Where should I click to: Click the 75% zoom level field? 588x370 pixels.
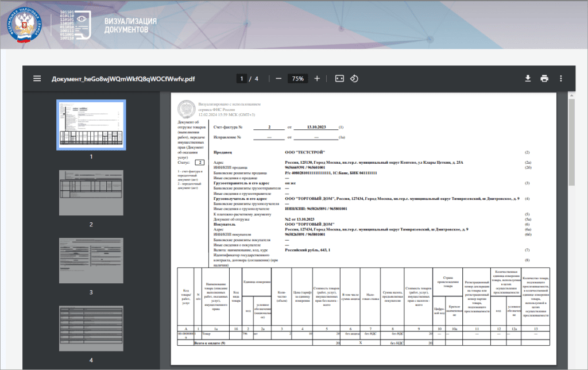click(297, 79)
